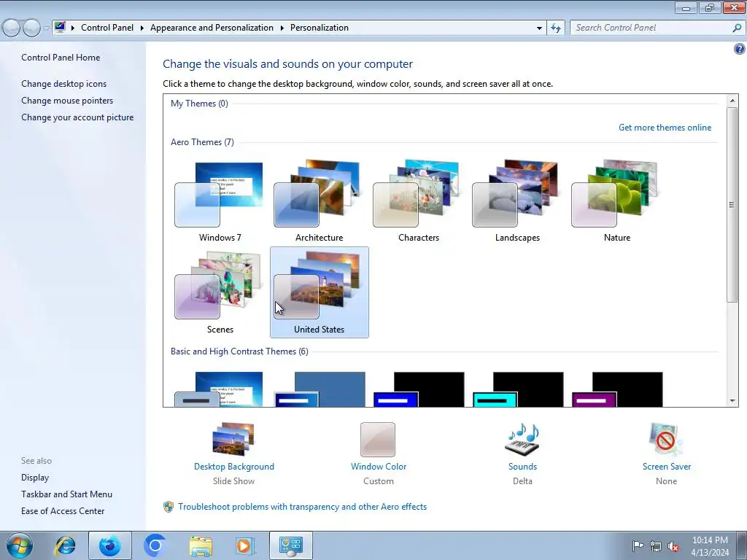
Task: Click the theme list scrollbar thumb
Action: [732, 204]
